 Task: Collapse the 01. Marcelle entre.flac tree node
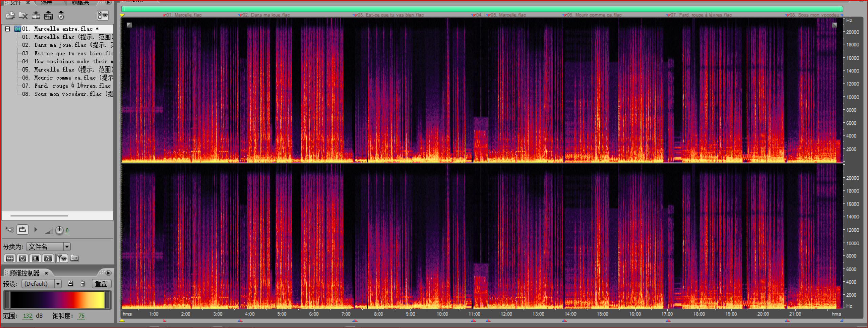[x=7, y=29]
